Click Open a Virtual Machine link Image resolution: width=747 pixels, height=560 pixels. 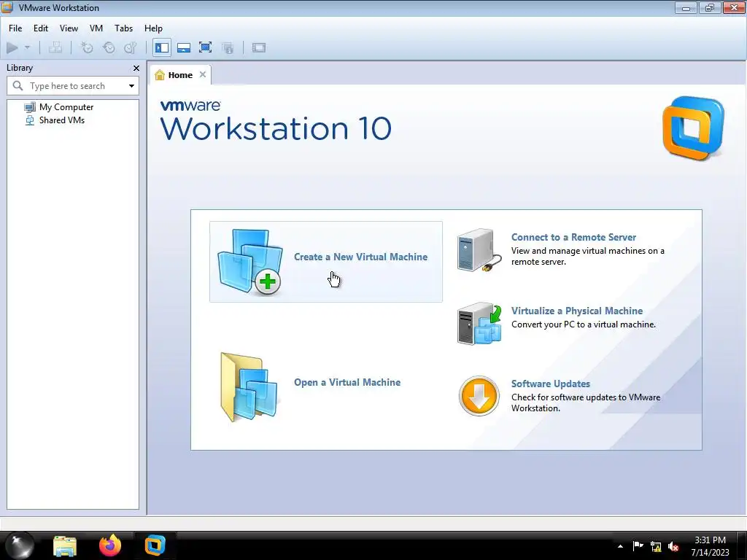(347, 382)
